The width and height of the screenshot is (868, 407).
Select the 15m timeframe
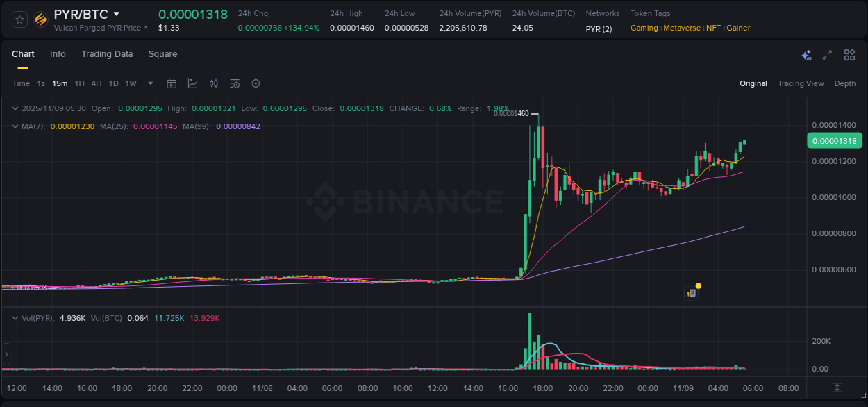coord(60,83)
